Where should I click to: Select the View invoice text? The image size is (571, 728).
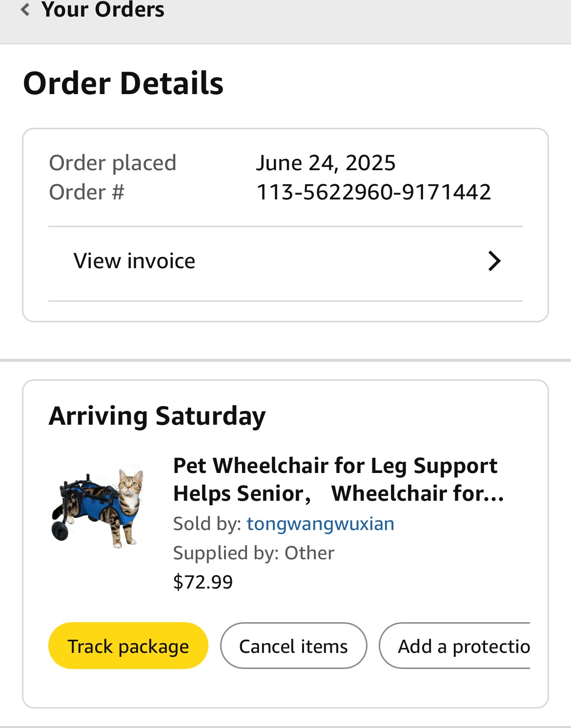pyautogui.click(x=134, y=261)
